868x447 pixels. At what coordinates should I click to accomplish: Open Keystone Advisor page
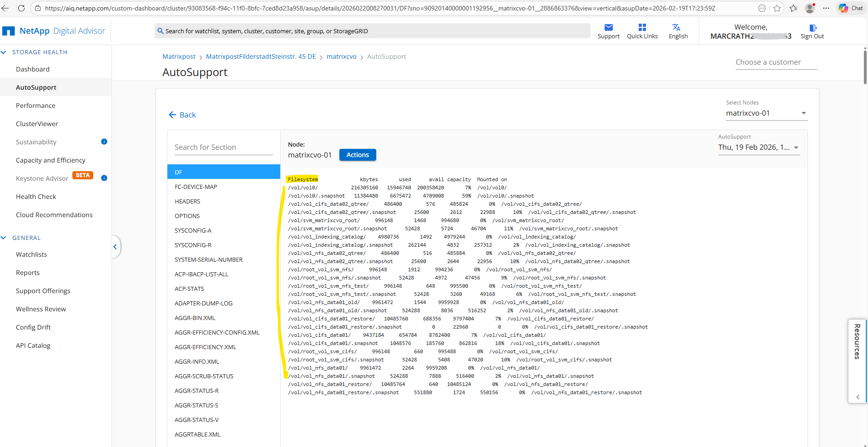(42, 178)
